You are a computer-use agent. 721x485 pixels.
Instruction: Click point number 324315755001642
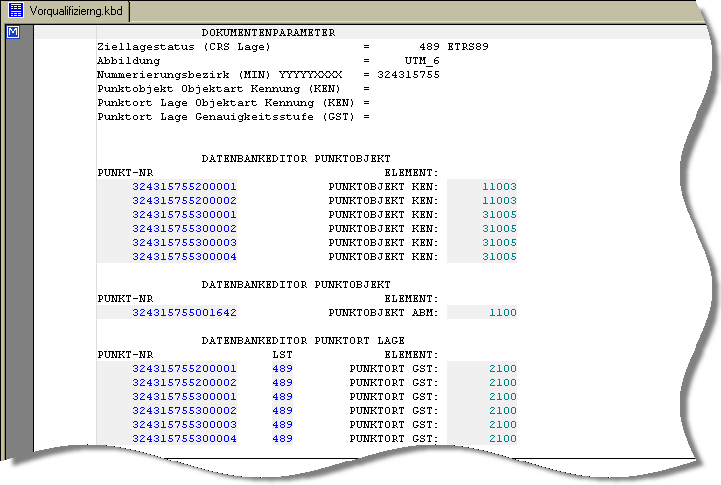(x=184, y=313)
